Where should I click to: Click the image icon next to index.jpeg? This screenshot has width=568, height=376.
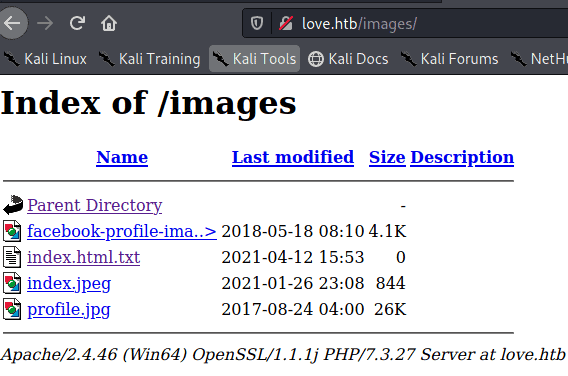pyautogui.click(x=12, y=283)
